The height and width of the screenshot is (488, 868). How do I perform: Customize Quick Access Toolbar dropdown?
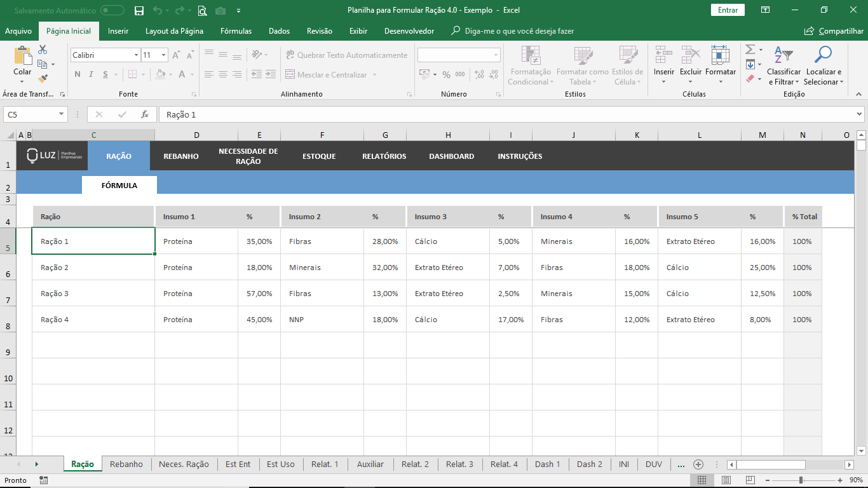click(238, 10)
